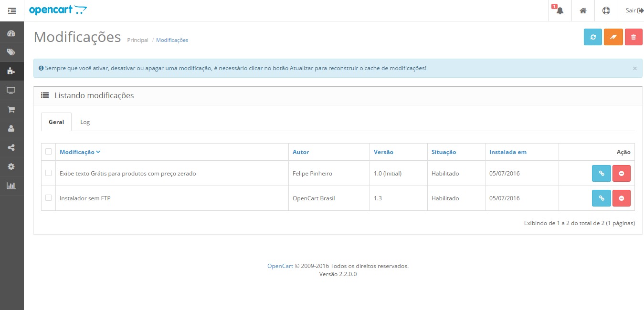Toggle the select-all checkbox in table header
644x310 pixels.
pyautogui.click(x=48, y=152)
